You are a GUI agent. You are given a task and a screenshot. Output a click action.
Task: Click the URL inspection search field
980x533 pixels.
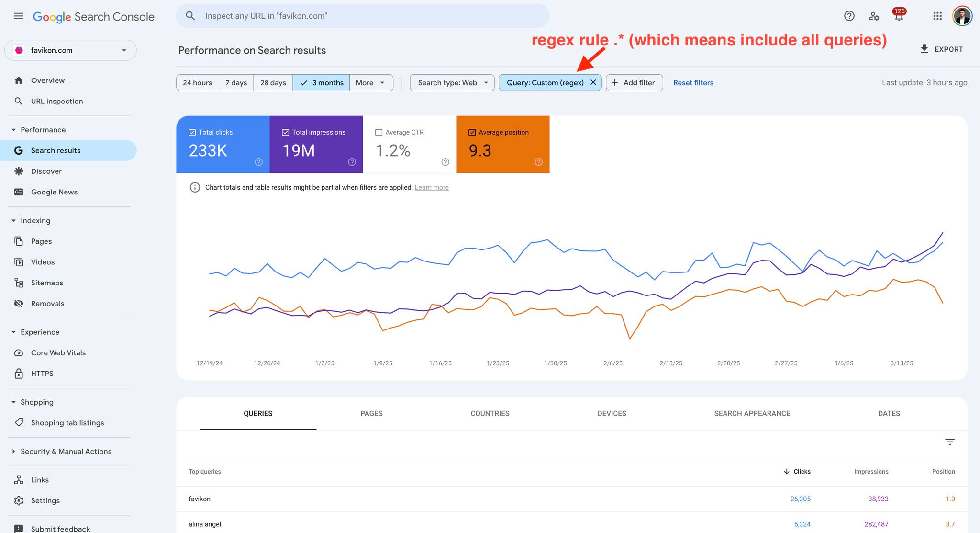[362, 16]
